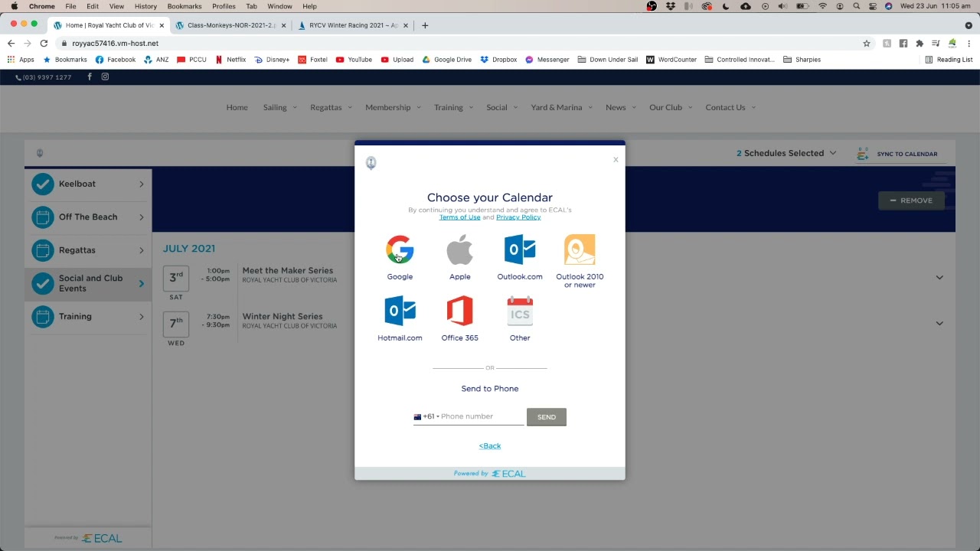Expand the Off The Beach arrow
Image resolution: width=980 pixels, height=551 pixels.
click(142, 217)
